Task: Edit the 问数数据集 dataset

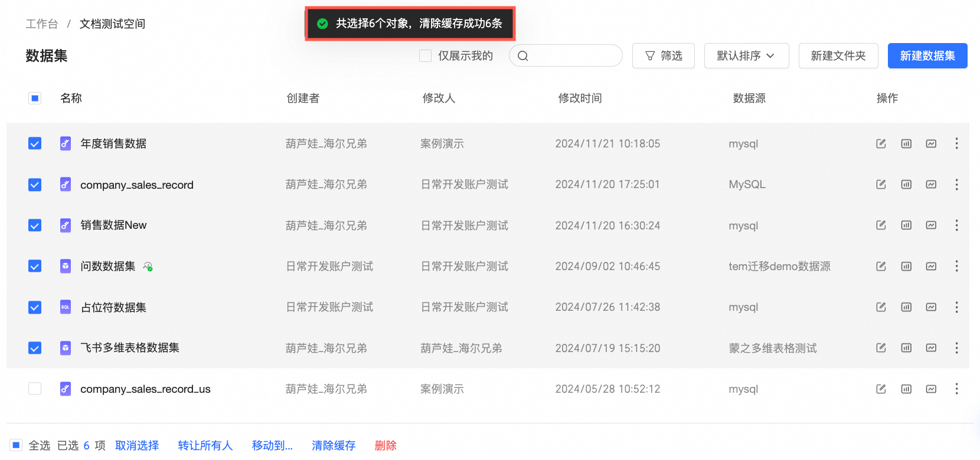Action: pyautogui.click(x=881, y=266)
